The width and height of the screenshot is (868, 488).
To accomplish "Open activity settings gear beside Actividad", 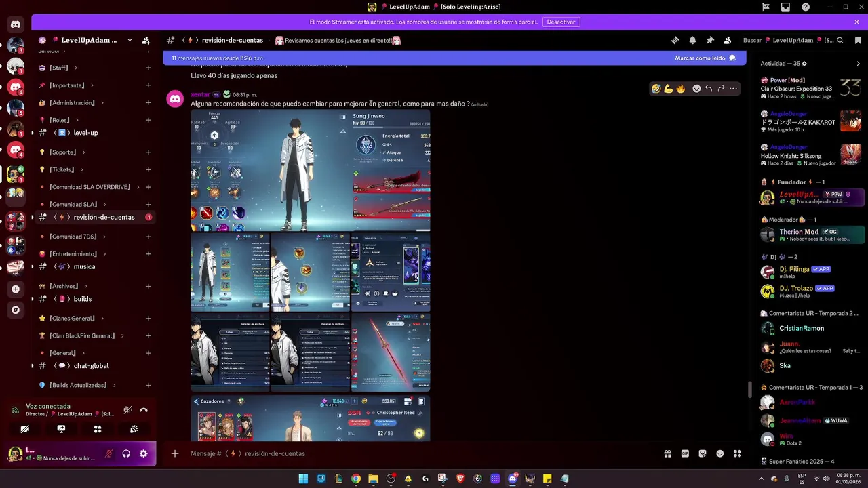I will pyautogui.click(x=804, y=64).
